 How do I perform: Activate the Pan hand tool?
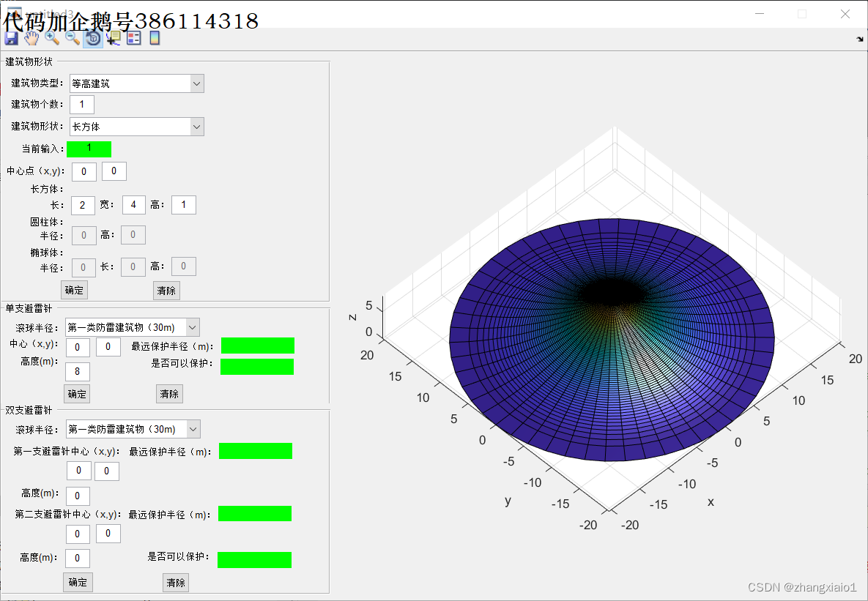(31, 38)
